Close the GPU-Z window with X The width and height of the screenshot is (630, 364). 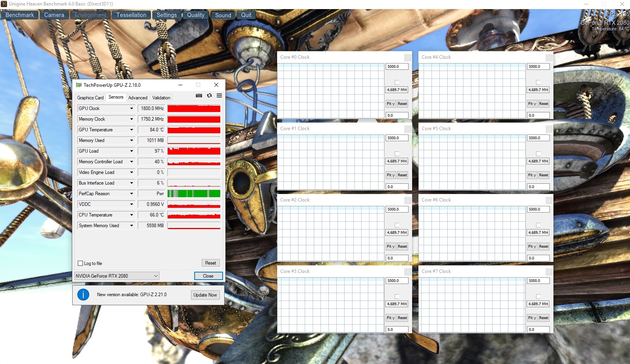(x=216, y=85)
